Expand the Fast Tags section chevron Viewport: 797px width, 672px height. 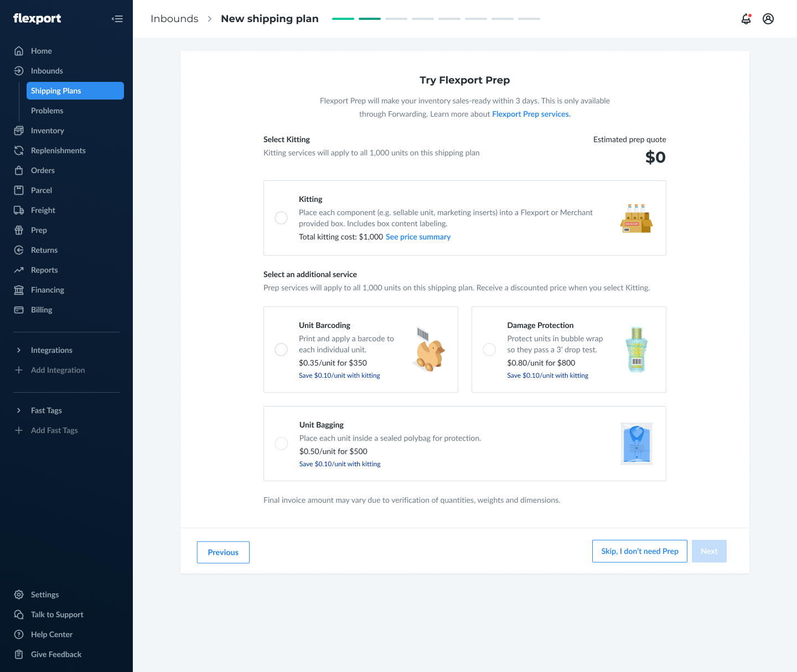click(x=19, y=410)
